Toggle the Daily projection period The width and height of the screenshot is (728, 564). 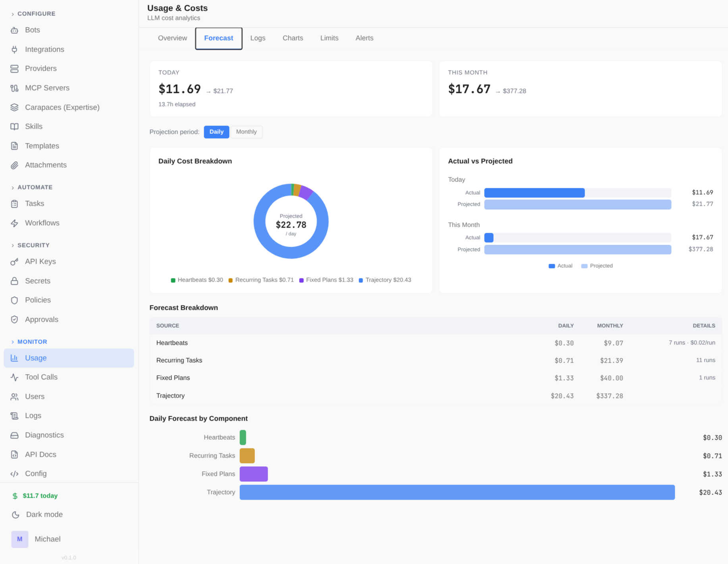[216, 131]
